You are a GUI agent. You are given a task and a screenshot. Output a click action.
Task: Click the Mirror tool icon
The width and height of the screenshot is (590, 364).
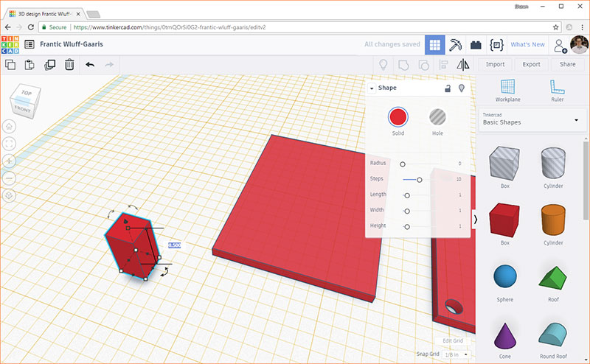click(463, 65)
